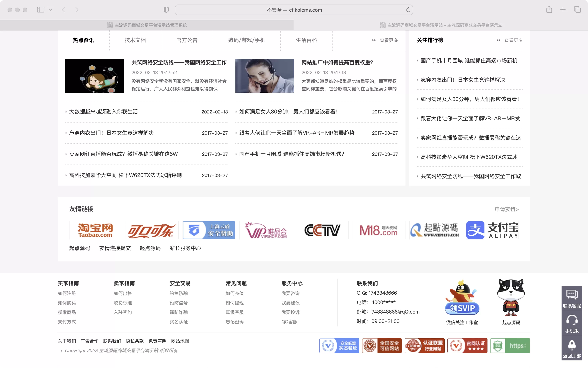The height and width of the screenshot is (368, 588).
Task: Open 关于我们 in the footer
Action: click(67, 341)
